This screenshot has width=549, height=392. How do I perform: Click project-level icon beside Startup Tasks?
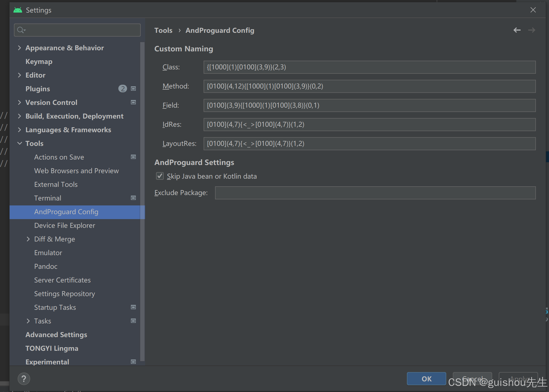pos(133,307)
